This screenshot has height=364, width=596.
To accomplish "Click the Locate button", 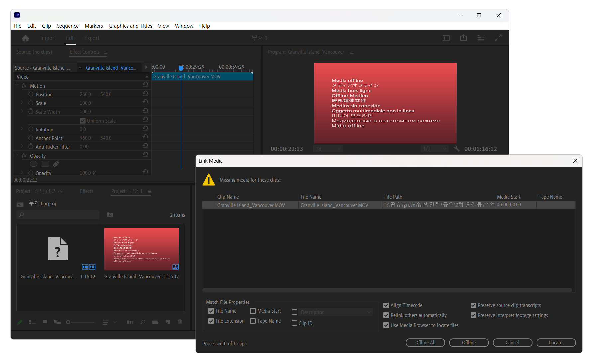I will pyautogui.click(x=556, y=343).
